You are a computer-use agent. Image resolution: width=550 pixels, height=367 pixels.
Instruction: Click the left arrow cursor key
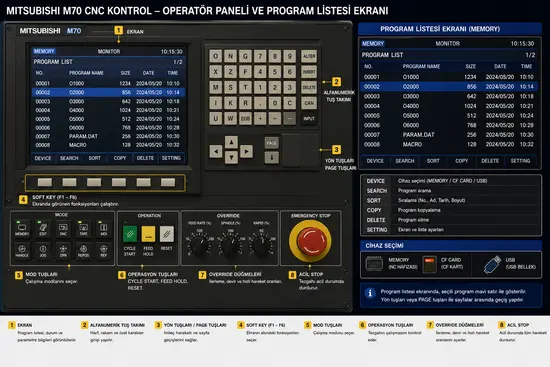(216, 152)
